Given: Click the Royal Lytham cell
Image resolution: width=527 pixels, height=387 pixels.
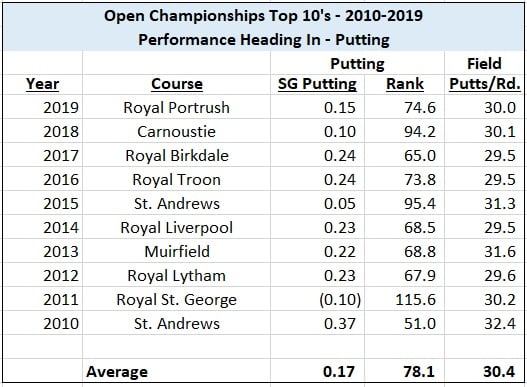Looking at the screenshot, I should (x=176, y=276).
